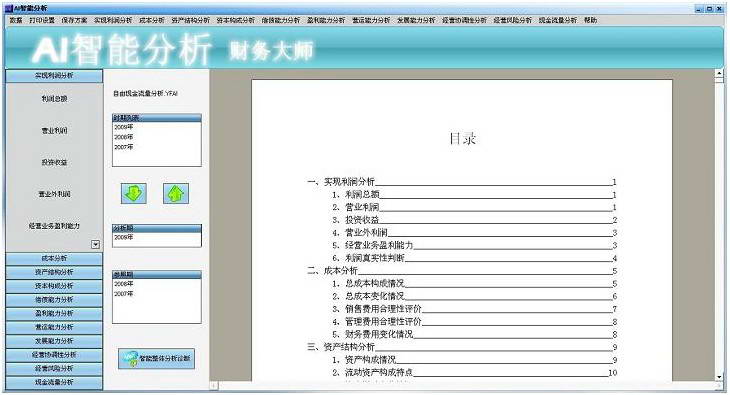Click the horizontal scrollbar left arrow
The width and height of the screenshot is (730, 395).
pyautogui.click(x=214, y=386)
